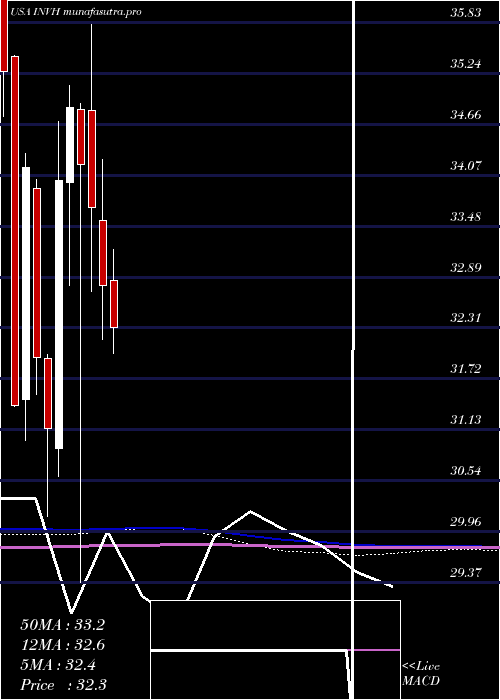500x700 pixels.
Task: Click the last red candlestick near 32.31
Action: click(x=114, y=304)
